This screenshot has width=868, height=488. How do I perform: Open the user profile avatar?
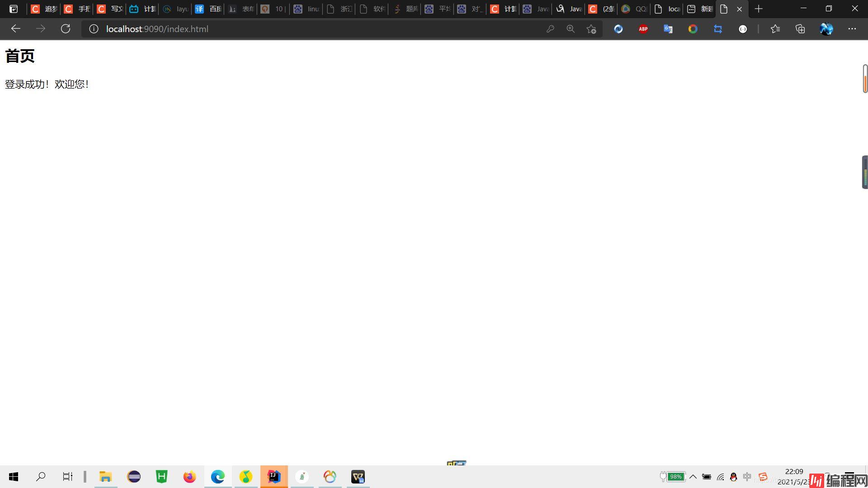click(x=826, y=29)
